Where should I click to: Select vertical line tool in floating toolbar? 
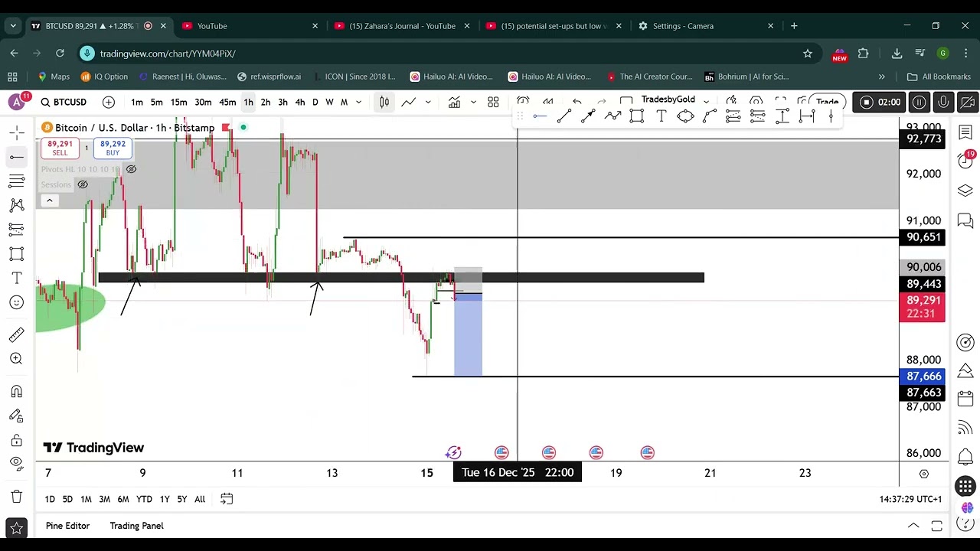[x=831, y=116]
